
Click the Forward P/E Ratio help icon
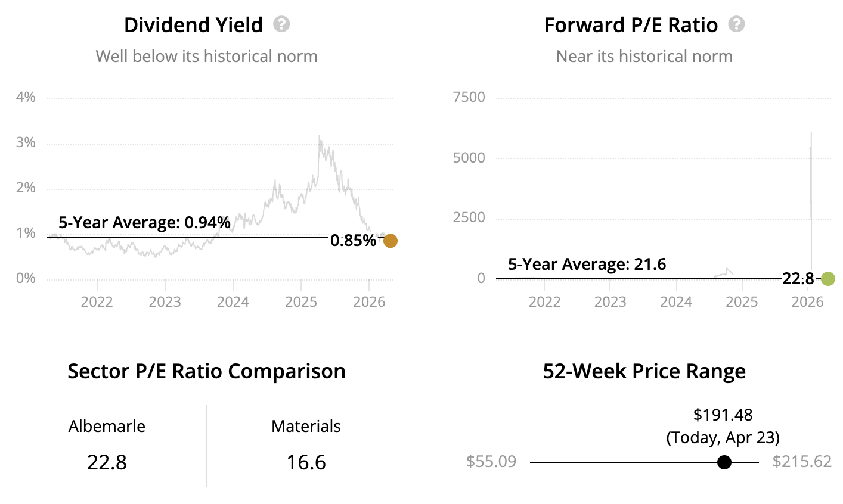click(x=737, y=24)
